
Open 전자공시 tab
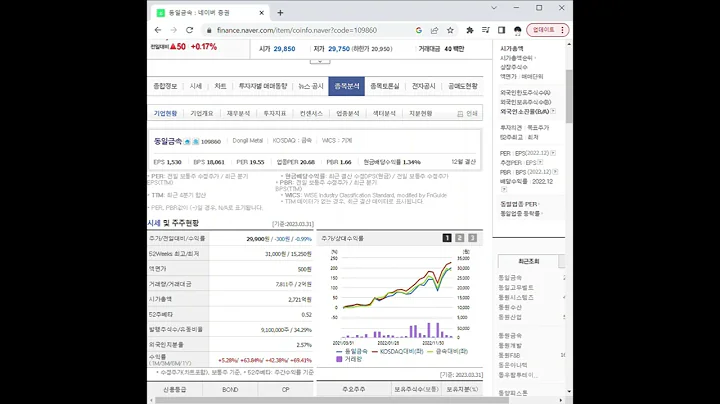pos(423,86)
